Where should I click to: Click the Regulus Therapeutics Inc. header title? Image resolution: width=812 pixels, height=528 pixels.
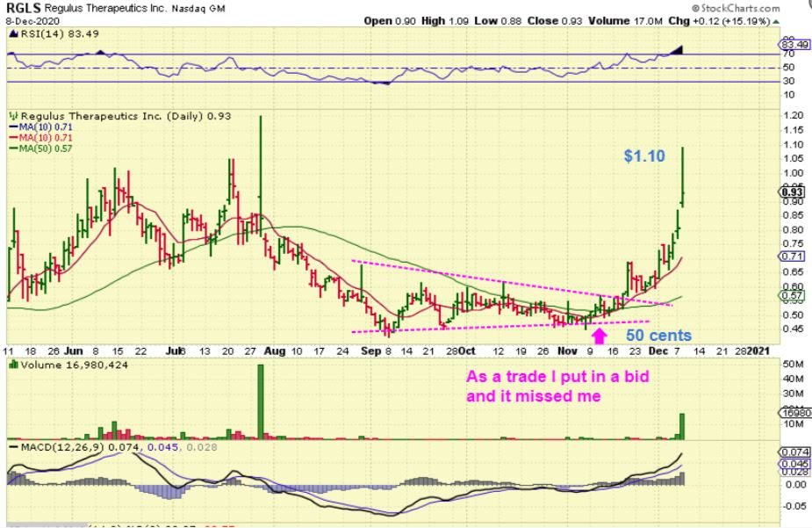coord(106,8)
